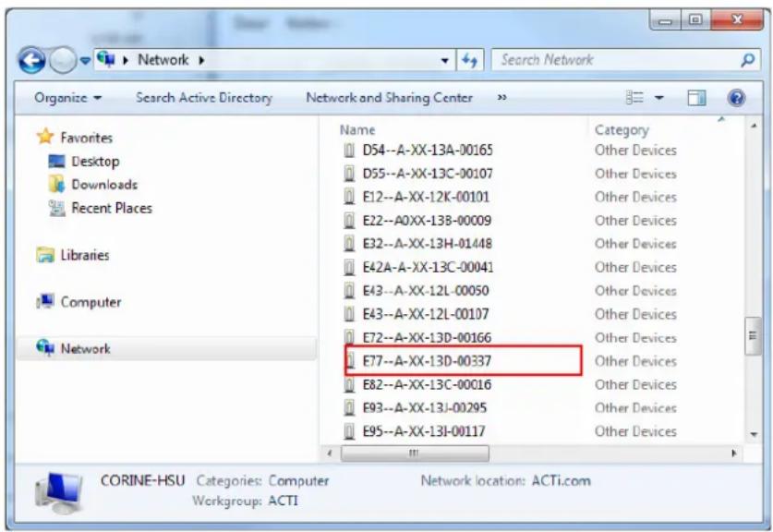Open Desktop in Favorites

pyautogui.click(x=95, y=162)
